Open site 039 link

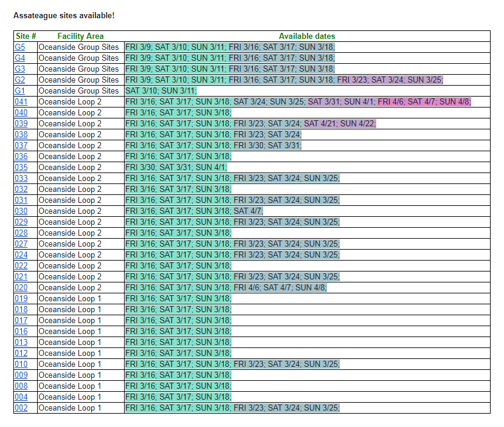[21, 123]
